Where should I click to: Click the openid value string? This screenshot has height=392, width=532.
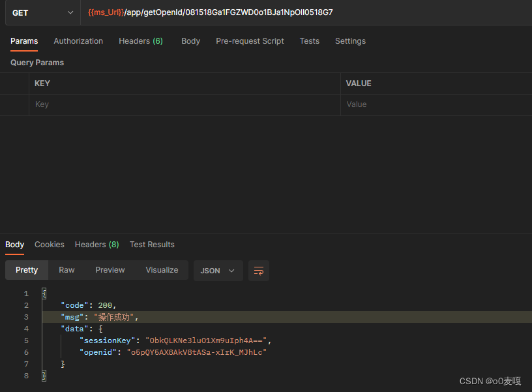pyautogui.click(x=197, y=353)
